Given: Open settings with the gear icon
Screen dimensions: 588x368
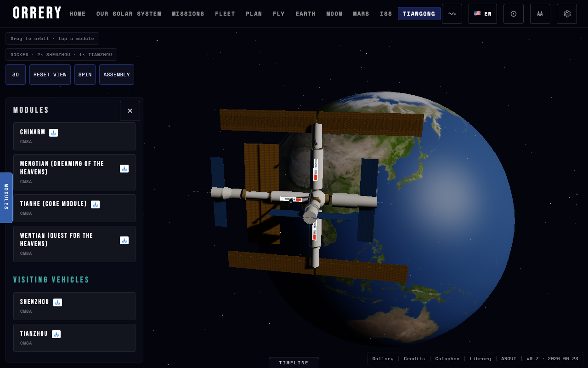Looking at the screenshot, I should point(567,14).
